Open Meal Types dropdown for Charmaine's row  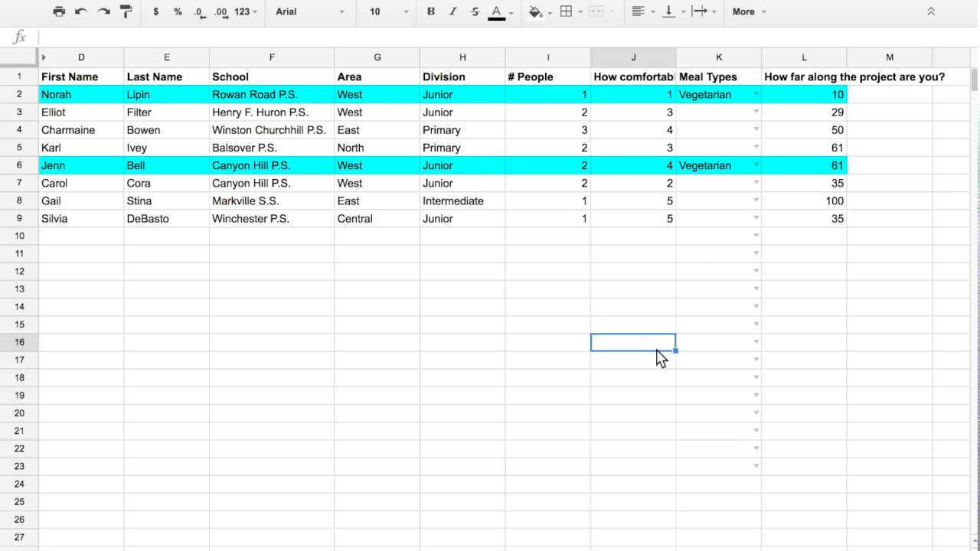point(756,129)
